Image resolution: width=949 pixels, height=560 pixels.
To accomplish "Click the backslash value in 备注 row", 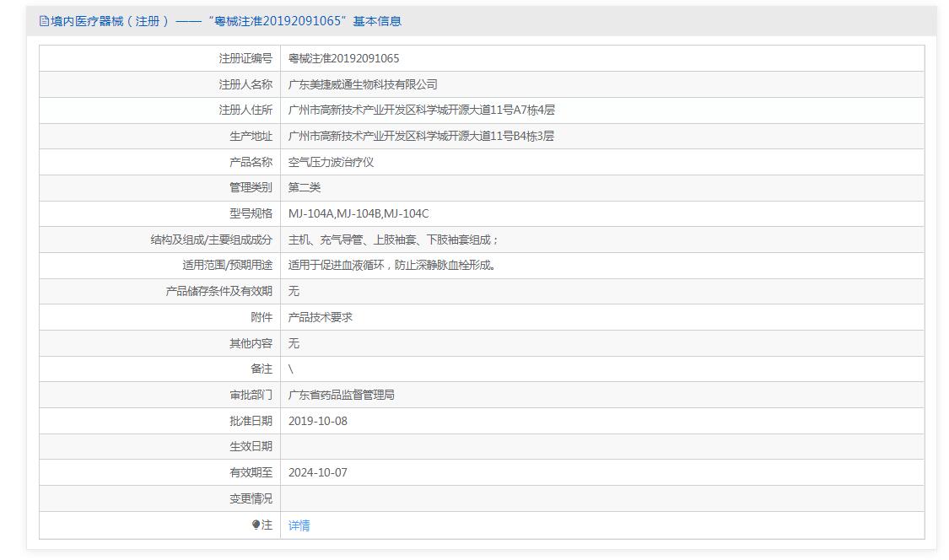I will pos(290,369).
